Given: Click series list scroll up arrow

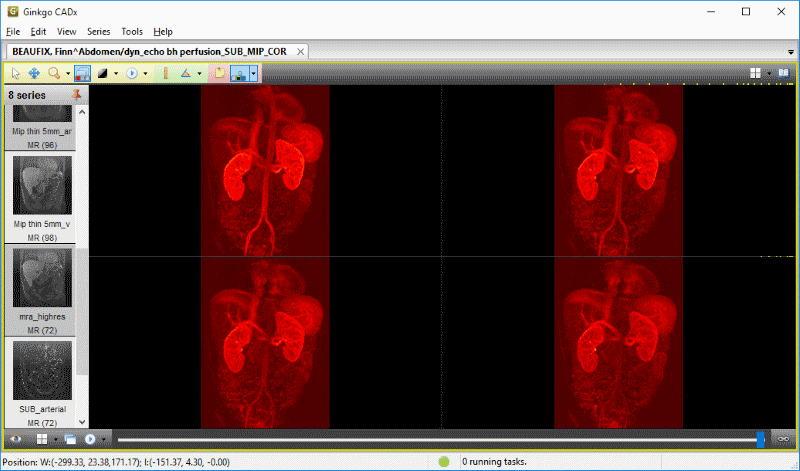Looking at the screenshot, I should [x=82, y=112].
